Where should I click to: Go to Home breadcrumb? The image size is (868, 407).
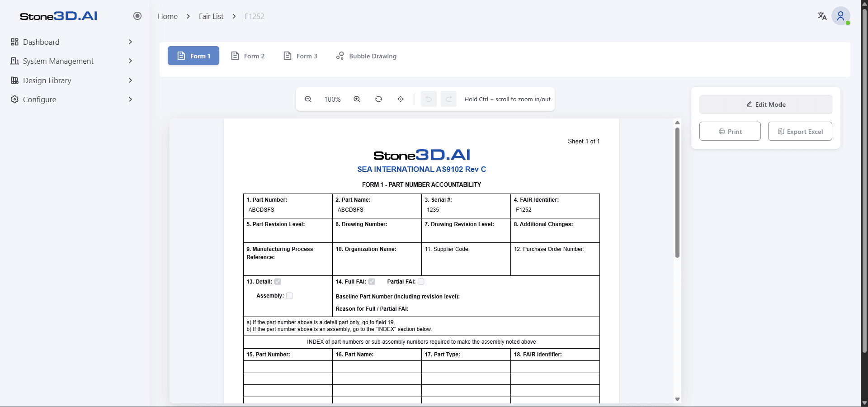(x=168, y=16)
